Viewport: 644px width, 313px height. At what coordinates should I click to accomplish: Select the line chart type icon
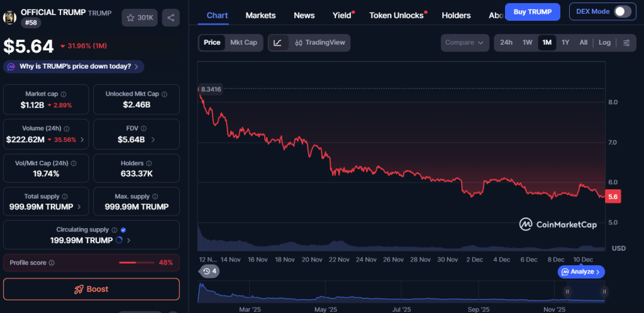[278, 43]
